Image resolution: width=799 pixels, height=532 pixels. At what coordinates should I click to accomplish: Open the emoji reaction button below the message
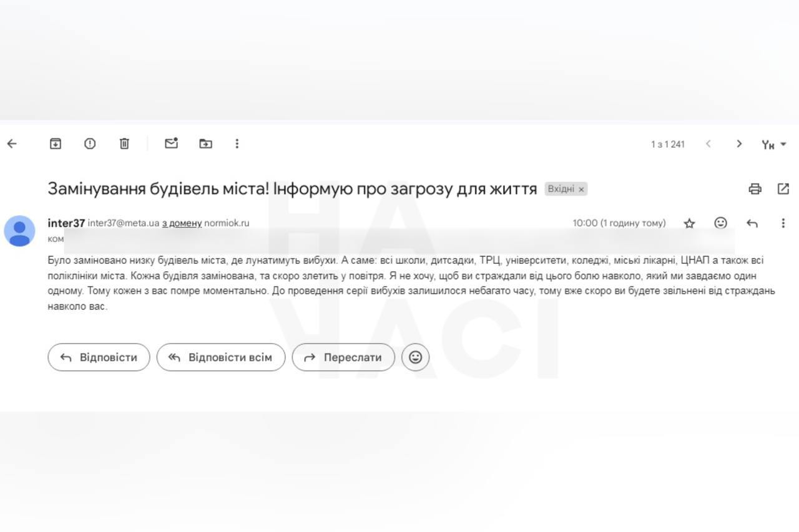[x=415, y=357]
